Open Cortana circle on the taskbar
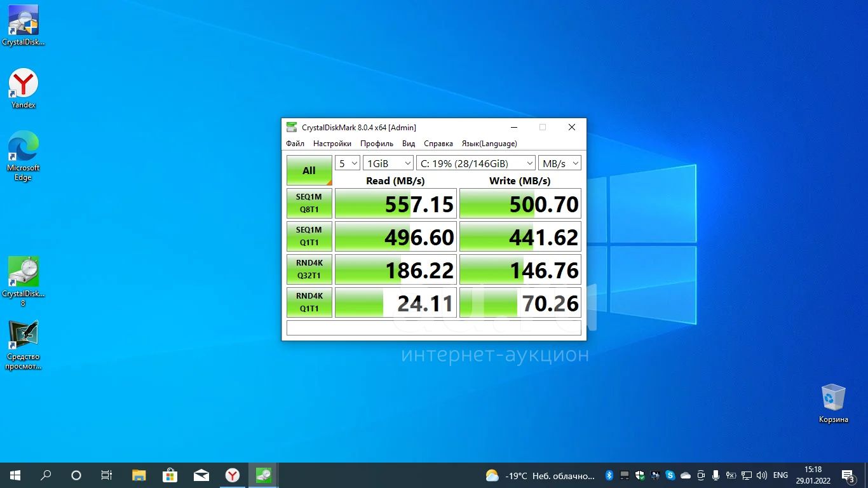This screenshot has width=868, height=488. 76,475
